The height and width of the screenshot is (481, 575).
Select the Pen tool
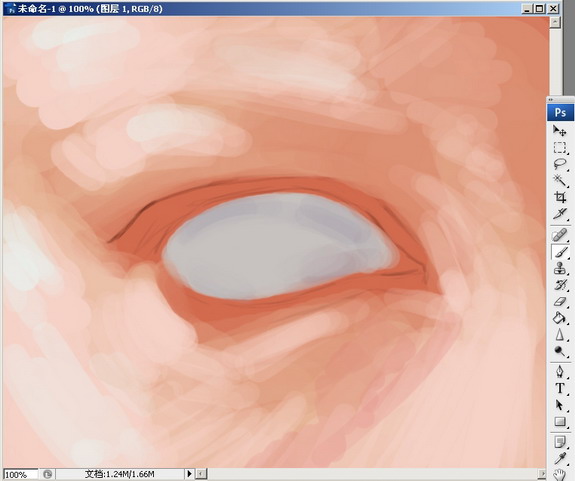[560, 372]
